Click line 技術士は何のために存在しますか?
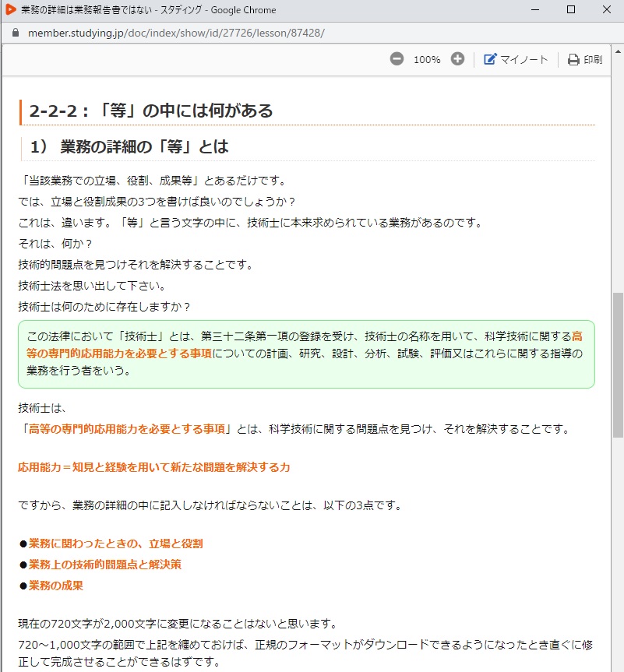This screenshot has width=624, height=672. coord(104,307)
